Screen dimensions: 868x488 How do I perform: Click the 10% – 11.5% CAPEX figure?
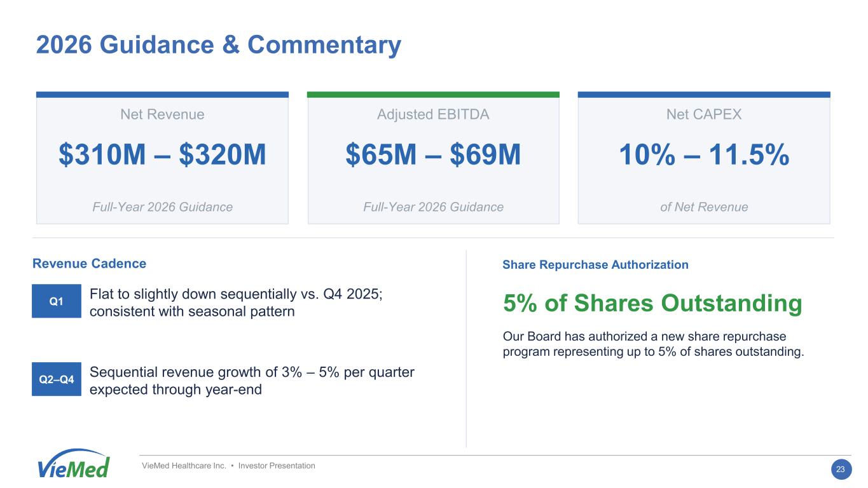(x=703, y=154)
